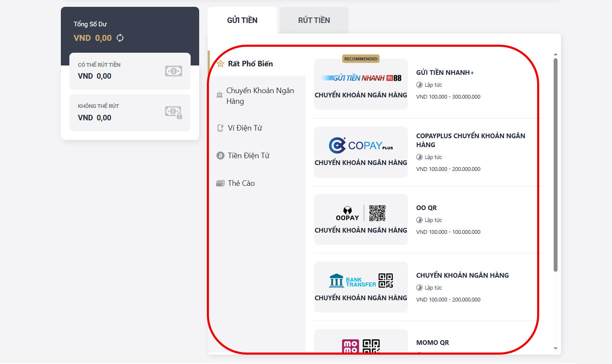Screen dimensions: 612x364
Task: Select the OOPAY QR payment card
Action: [x=360, y=219]
